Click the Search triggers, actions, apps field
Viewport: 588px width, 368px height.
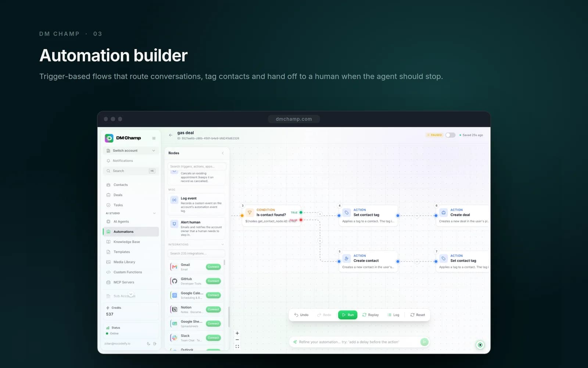197,166
